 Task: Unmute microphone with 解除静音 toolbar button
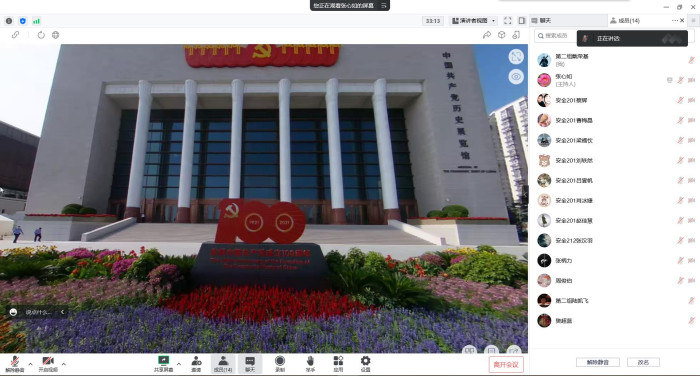14,364
